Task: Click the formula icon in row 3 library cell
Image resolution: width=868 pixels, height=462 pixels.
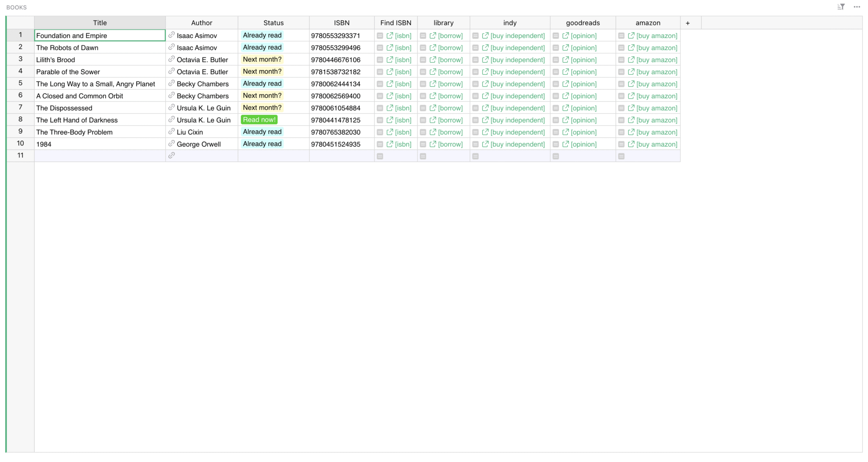Action: tap(423, 60)
